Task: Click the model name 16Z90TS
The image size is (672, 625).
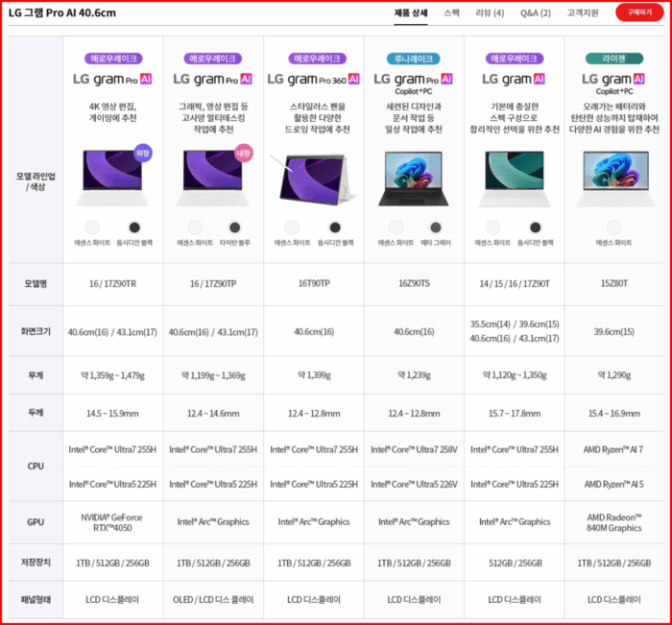Action: 414,283
